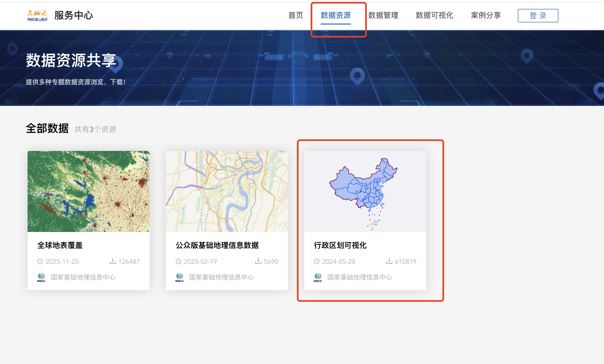Select the 数据资源 tab
This screenshot has height=364, width=604.
pyautogui.click(x=336, y=15)
